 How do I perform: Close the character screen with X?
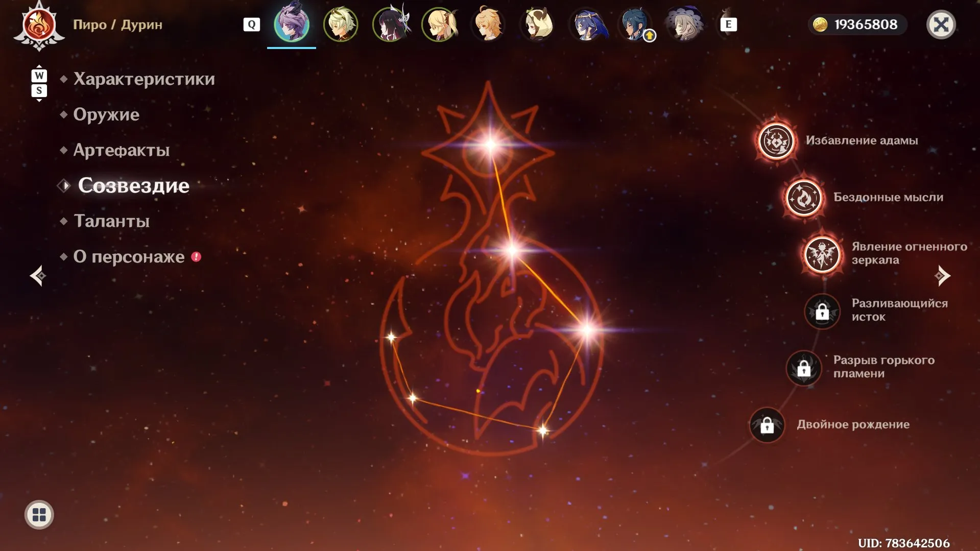pos(941,25)
